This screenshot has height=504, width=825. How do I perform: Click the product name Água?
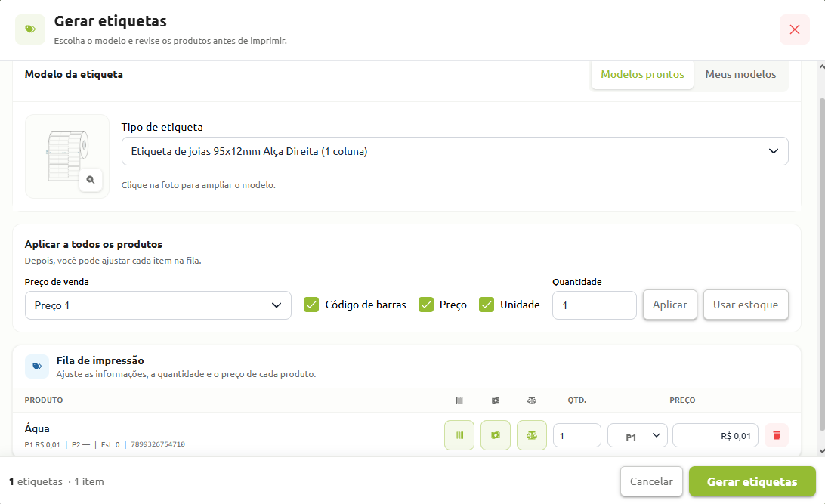37,428
